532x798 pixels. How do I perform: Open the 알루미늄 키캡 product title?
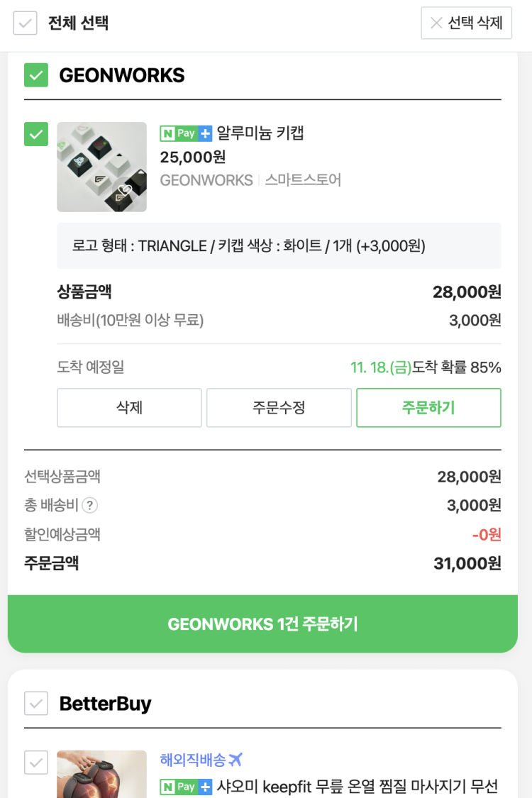(x=260, y=133)
